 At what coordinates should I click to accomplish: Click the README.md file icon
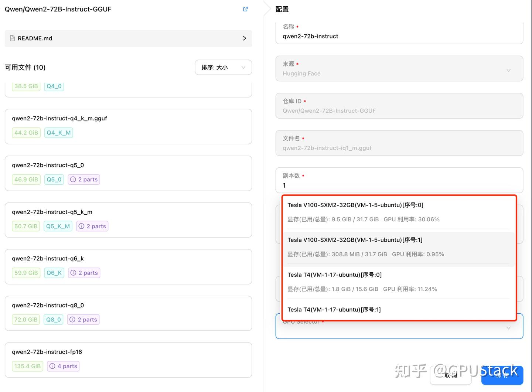coord(12,38)
